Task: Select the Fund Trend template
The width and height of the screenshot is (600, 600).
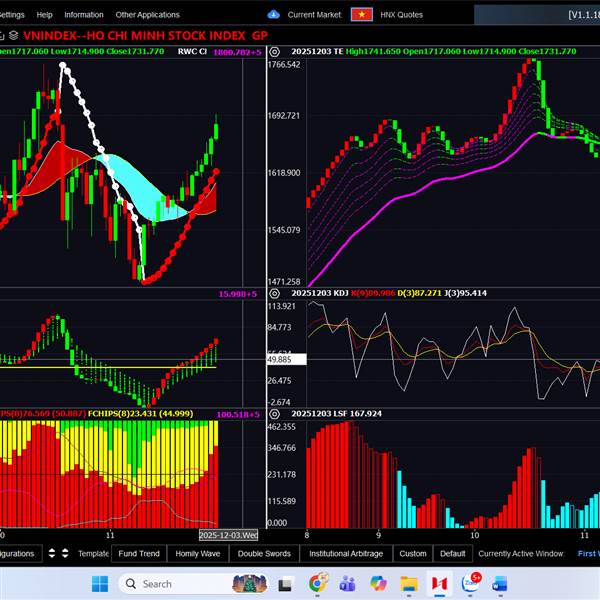Action: 138,553
